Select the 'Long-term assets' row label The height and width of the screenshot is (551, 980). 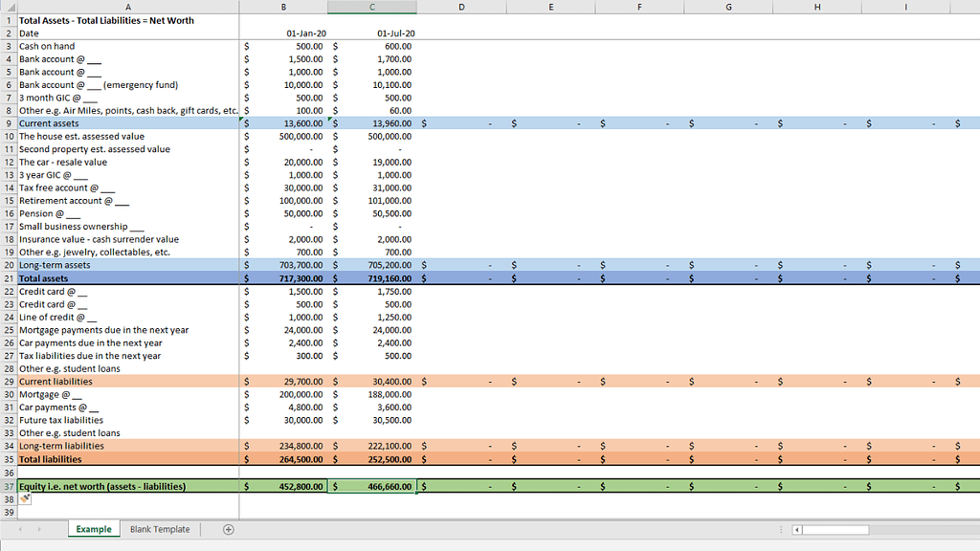tap(128, 265)
